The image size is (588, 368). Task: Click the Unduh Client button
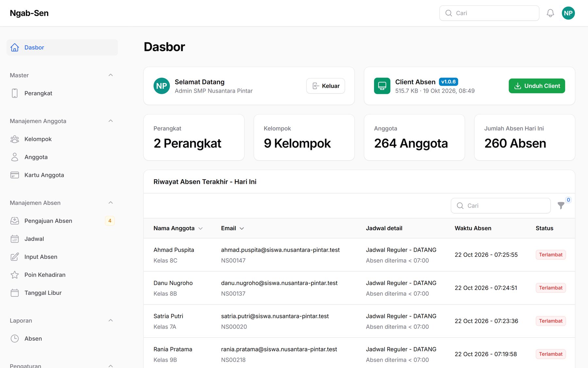537,86
